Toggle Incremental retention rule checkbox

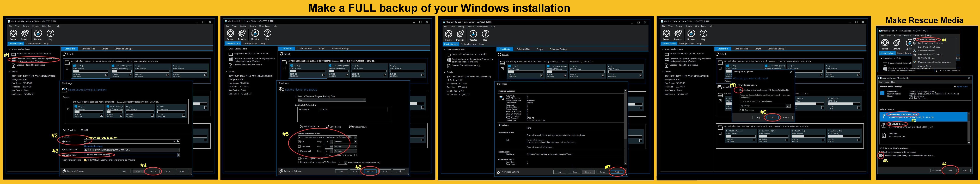point(300,151)
